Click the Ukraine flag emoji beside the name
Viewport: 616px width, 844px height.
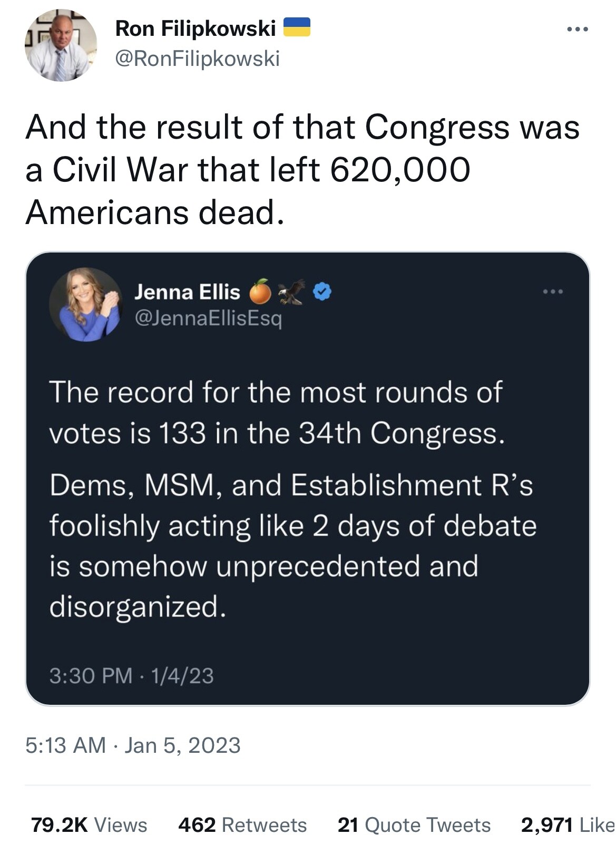point(297,27)
